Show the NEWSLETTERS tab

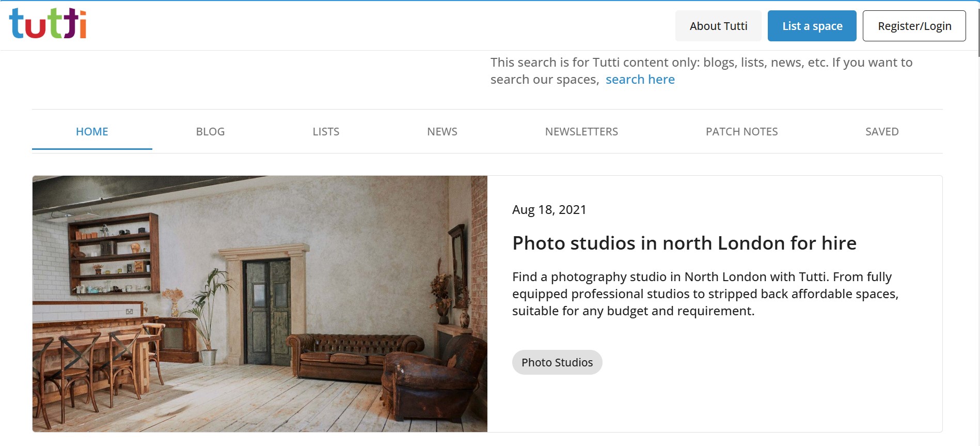click(x=581, y=132)
